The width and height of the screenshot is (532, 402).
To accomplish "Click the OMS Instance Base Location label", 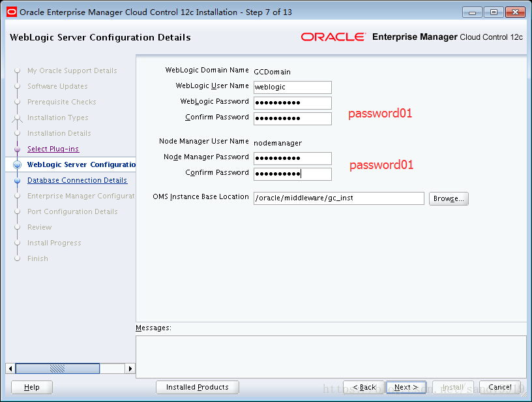I will (201, 196).
